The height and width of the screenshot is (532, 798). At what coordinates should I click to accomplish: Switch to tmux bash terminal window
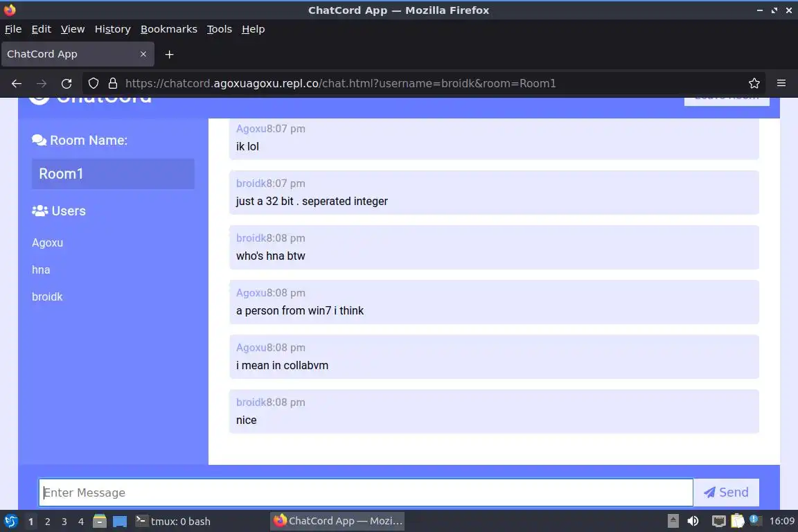[173, 522]
